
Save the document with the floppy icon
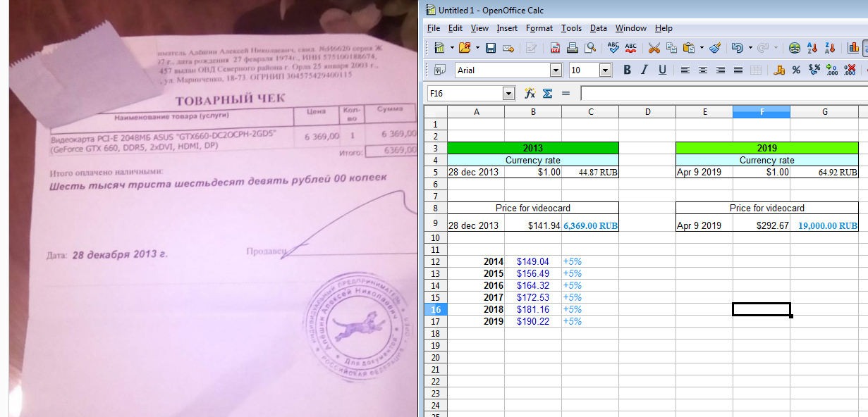click(x=490, y=49)
